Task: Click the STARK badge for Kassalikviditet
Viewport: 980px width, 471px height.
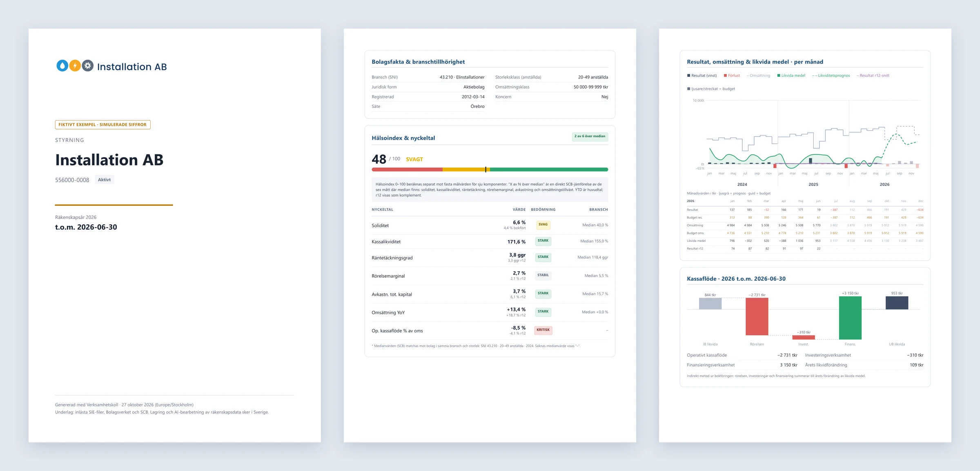Action: point(543,241)
